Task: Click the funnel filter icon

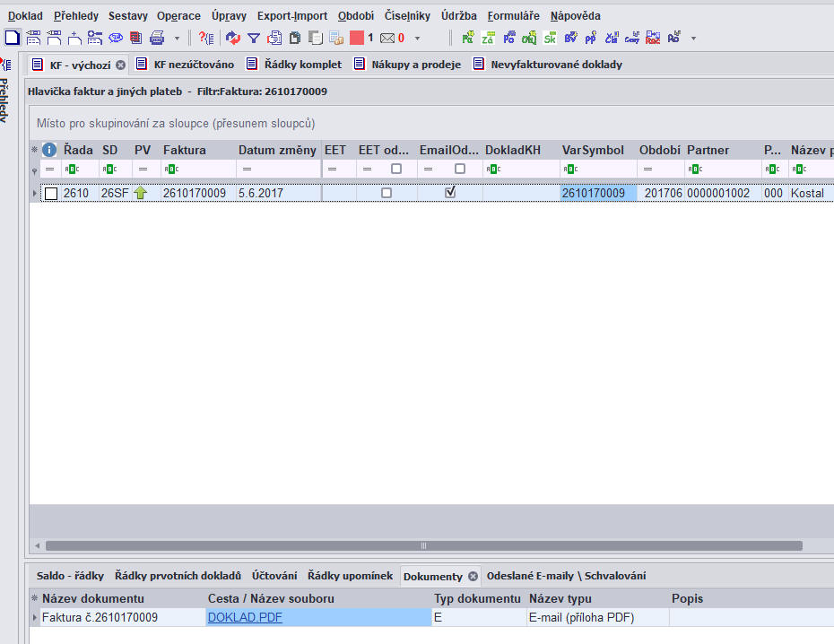Action: tap(254, 39)
